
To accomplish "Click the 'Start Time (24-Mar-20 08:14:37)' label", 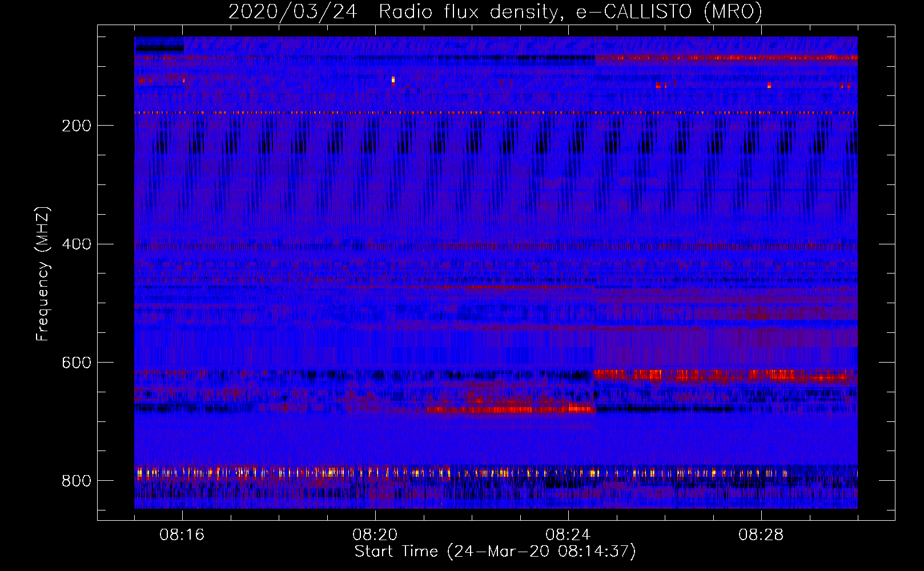I will coord(495,552).
